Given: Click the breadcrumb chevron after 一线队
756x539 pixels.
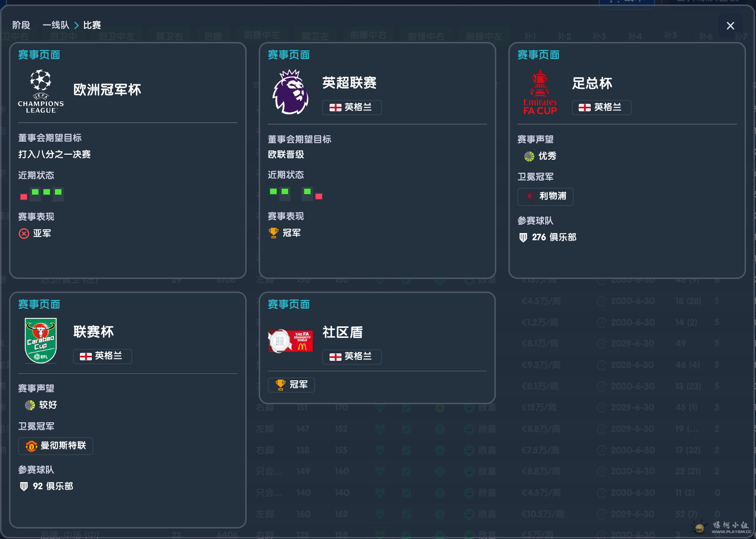Looking at the screenshot, I should (x=76, y=25).
